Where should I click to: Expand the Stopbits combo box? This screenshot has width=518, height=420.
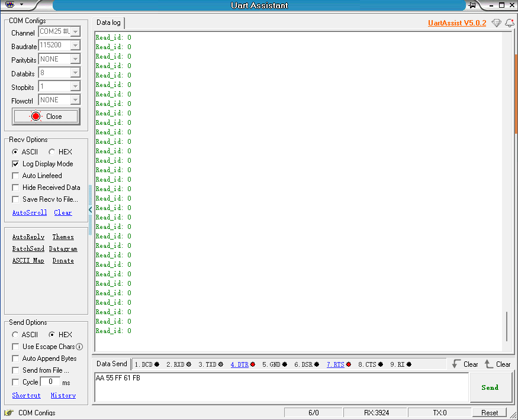(x=76, y=86)
